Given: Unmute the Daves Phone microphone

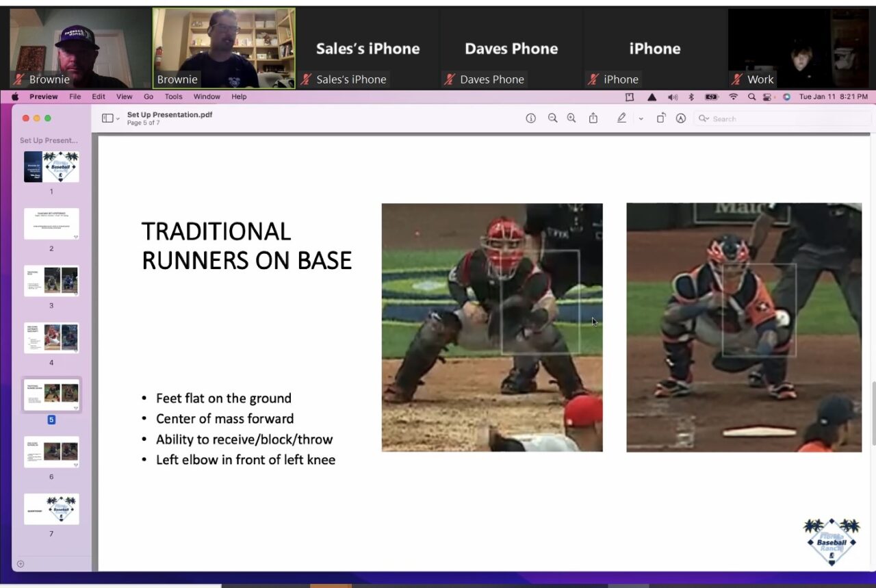Looking at the screenshot, I should [451, 79].
